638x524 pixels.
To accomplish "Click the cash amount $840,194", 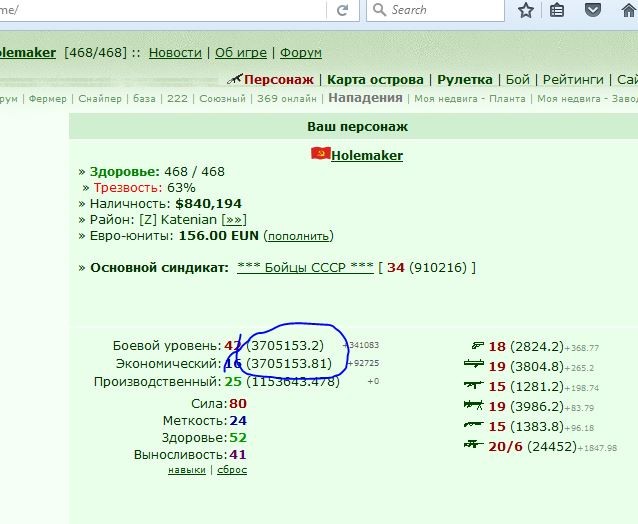I will pos(208,203).
